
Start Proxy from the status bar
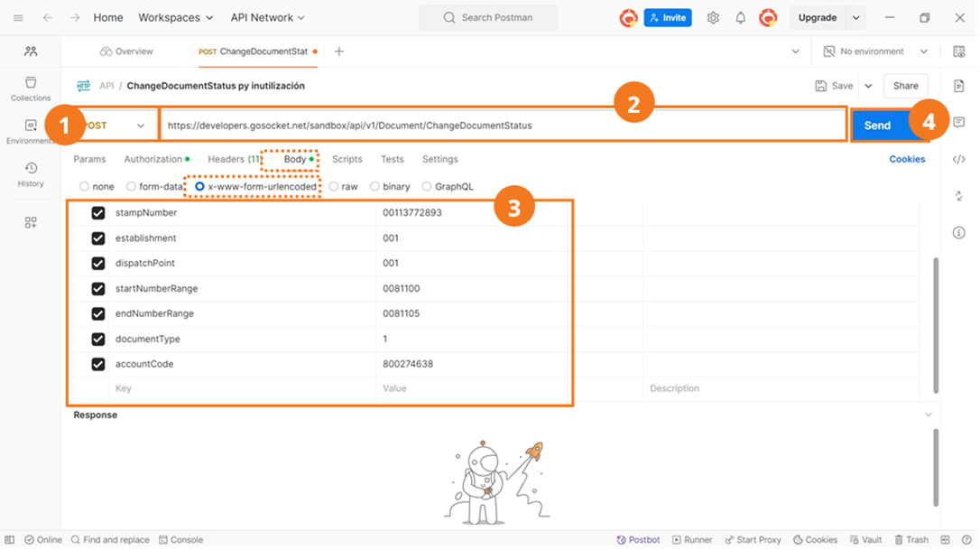point(753,539)
